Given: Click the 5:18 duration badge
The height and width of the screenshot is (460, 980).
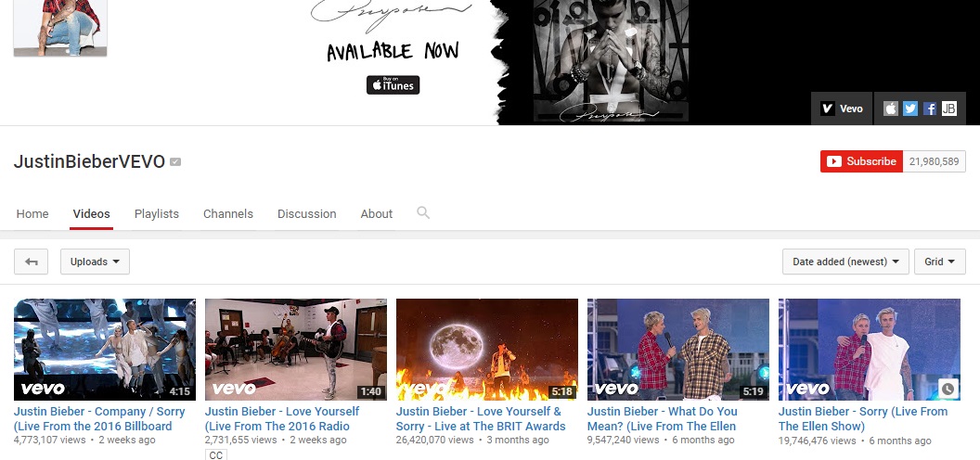Looking at the screenshot, I should coord(561,392).
